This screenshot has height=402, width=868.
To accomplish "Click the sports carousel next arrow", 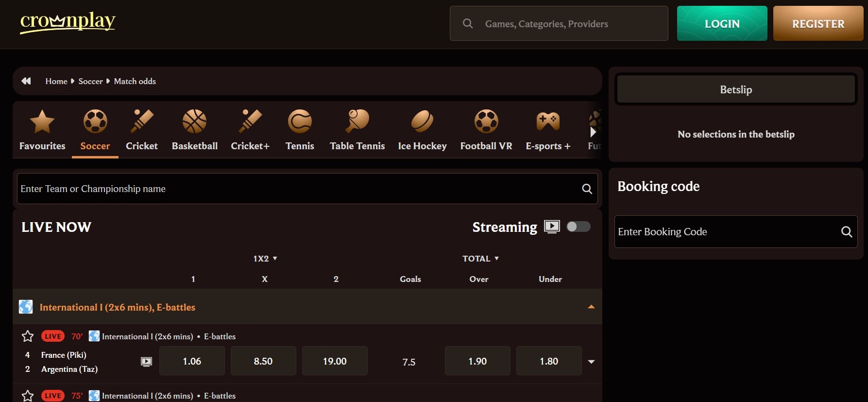I will (593, 132).
